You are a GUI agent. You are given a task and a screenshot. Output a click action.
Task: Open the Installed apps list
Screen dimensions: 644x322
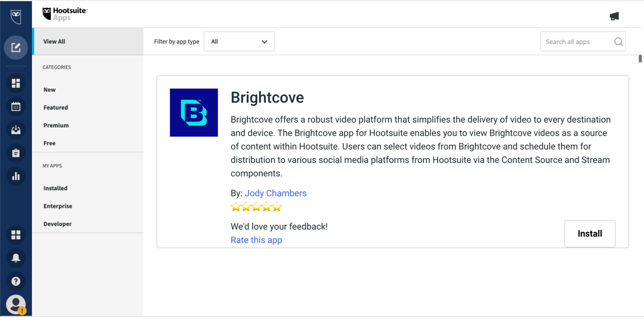click(55, 188)
